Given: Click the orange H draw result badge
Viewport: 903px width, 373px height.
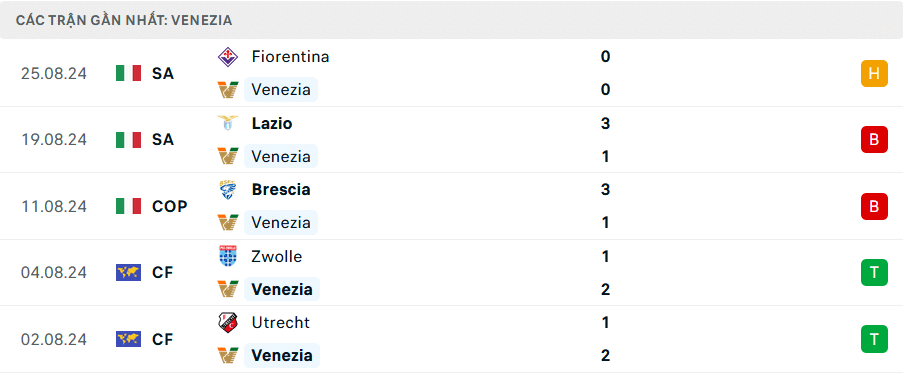Looking at the screenshot, I should click(874, 73).
